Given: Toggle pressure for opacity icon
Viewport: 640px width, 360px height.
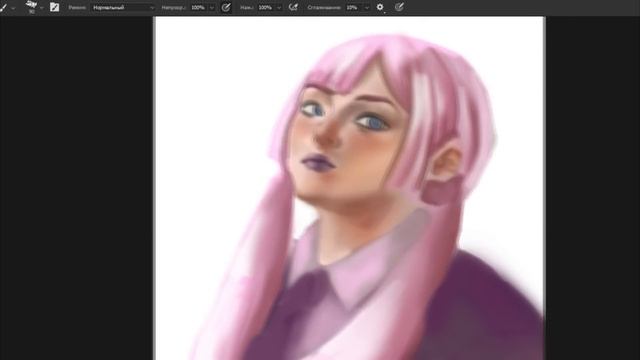Looking at the screenshot, I should [226, 7].
